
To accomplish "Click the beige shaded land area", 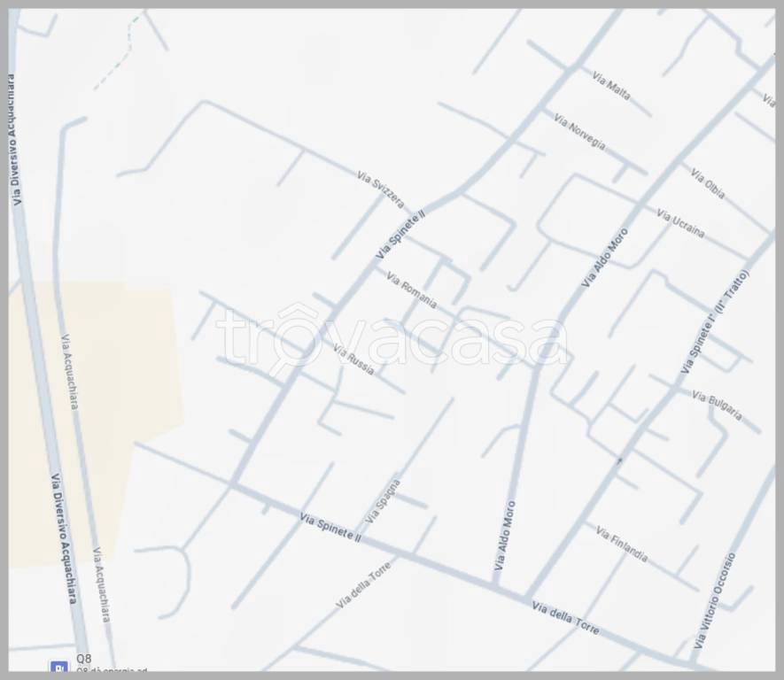I will [89, 416].
